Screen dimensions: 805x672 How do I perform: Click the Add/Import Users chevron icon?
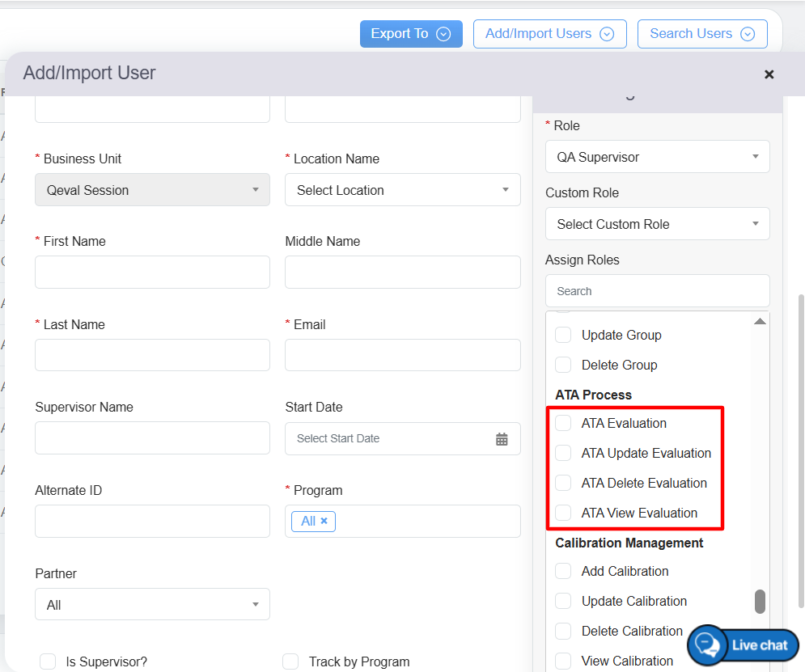coord(607,34)
